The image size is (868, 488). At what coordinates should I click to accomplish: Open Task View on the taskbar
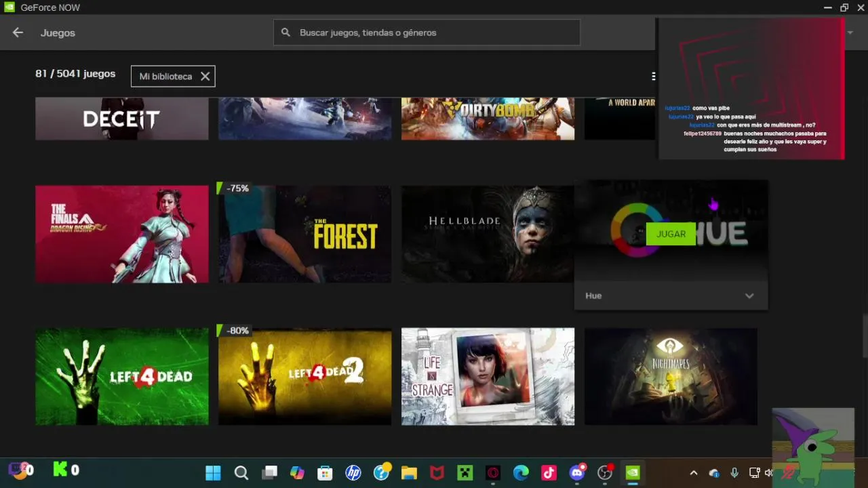tap(270, 472)
